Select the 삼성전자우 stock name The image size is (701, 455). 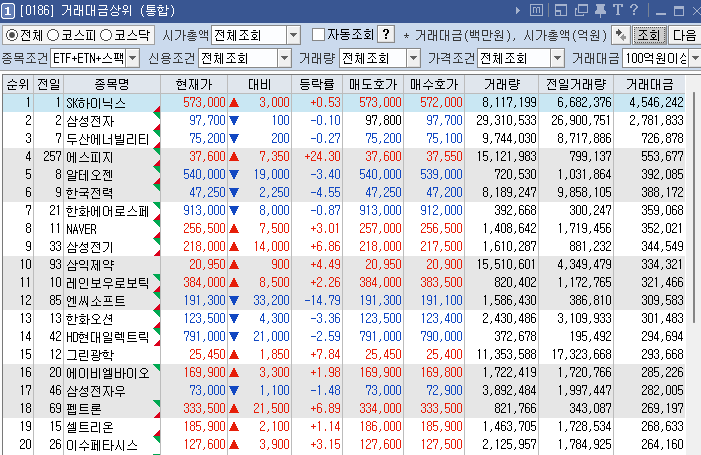coord(96,391)
